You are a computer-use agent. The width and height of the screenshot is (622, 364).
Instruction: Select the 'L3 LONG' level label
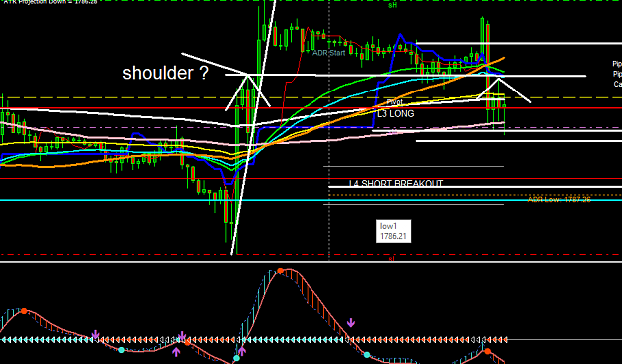tap(395, 114)
